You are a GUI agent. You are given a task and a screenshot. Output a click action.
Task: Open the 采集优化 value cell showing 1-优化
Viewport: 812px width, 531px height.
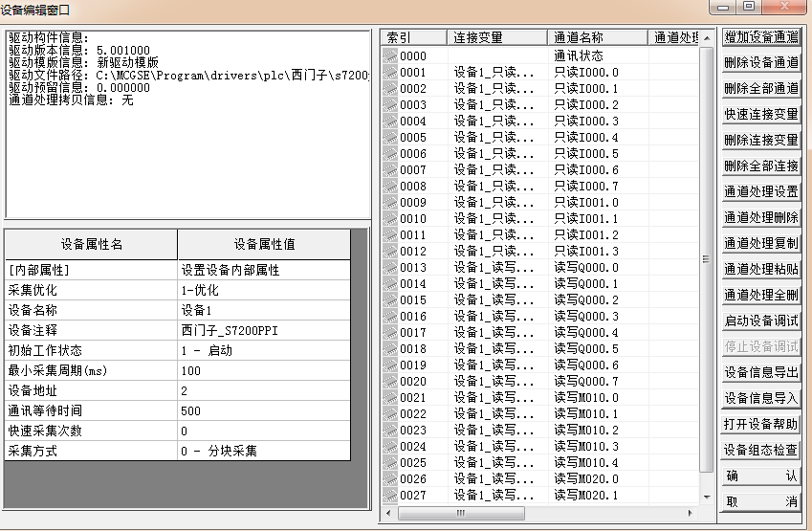[x=263, y=290]
